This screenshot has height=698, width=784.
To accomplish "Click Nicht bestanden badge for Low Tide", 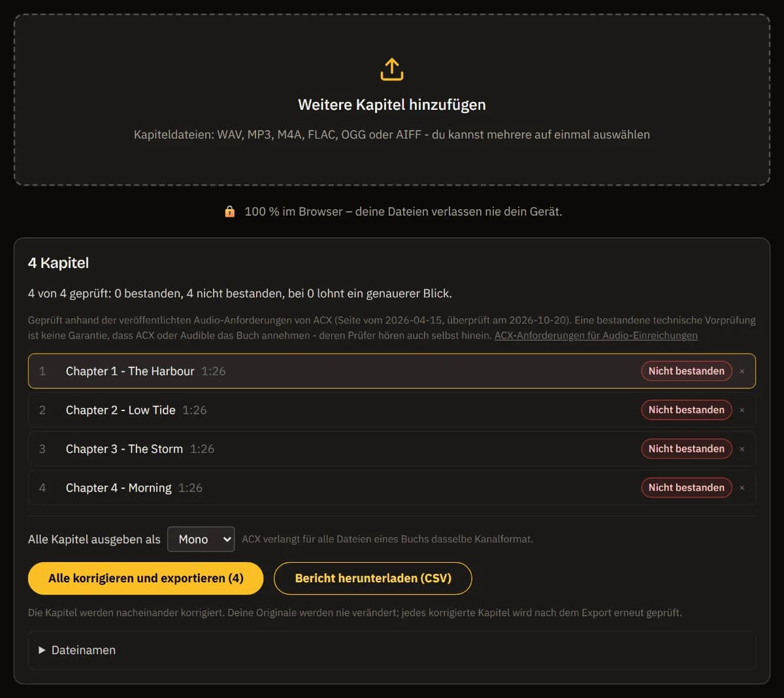I will tap(687, 410).
